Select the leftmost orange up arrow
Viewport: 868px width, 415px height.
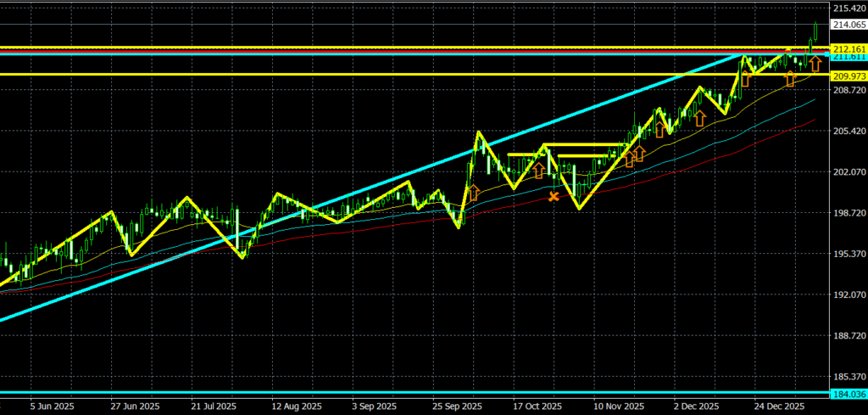(473, 193)
